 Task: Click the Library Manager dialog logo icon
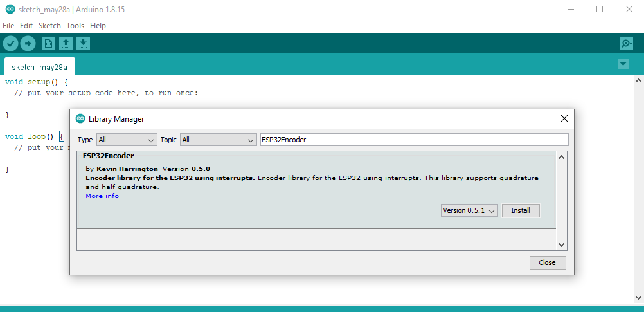coord(81,119)
